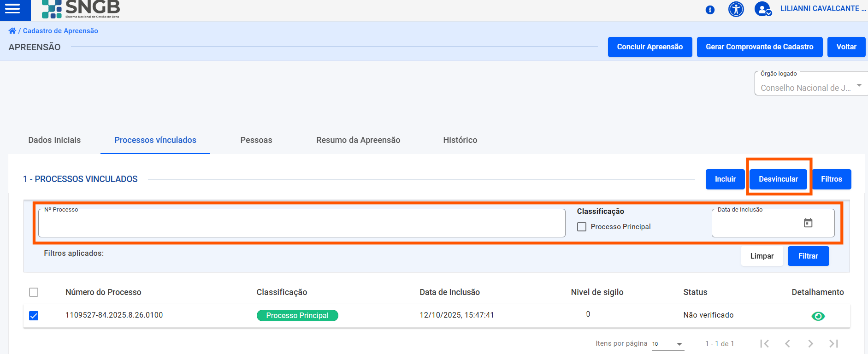The height and width of the screenshot is (354, 868).
Task: Go to home via breadcrumb icon
Action: [x=12, y=31]
